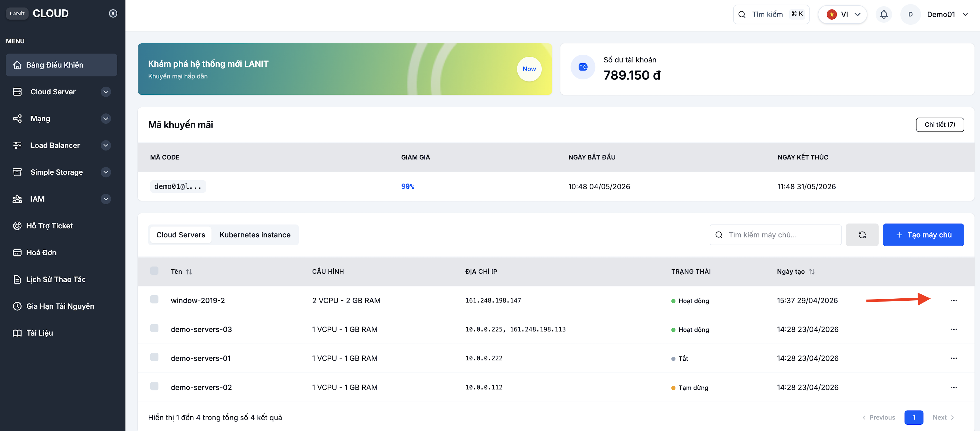The height and width of the screenshot is (431, 980).
Task: Click the Hoá Đơn card icon
Action: pos(17,252)
